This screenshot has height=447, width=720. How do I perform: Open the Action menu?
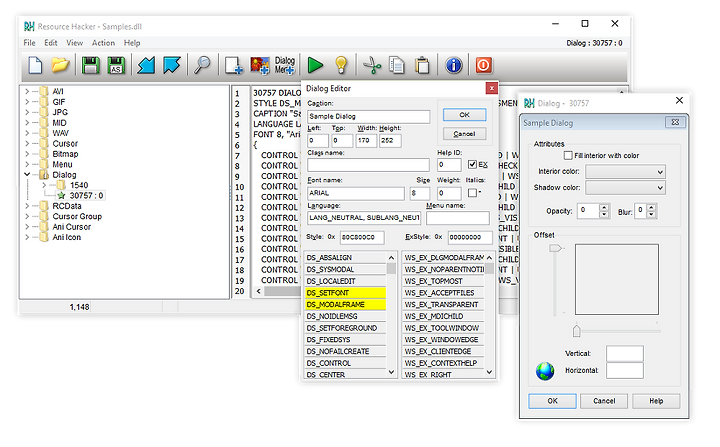(x=103, y=43)
